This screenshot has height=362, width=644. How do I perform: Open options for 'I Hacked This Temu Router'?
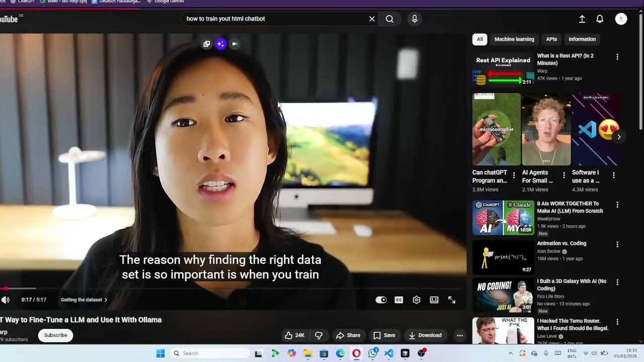point(617,322)
